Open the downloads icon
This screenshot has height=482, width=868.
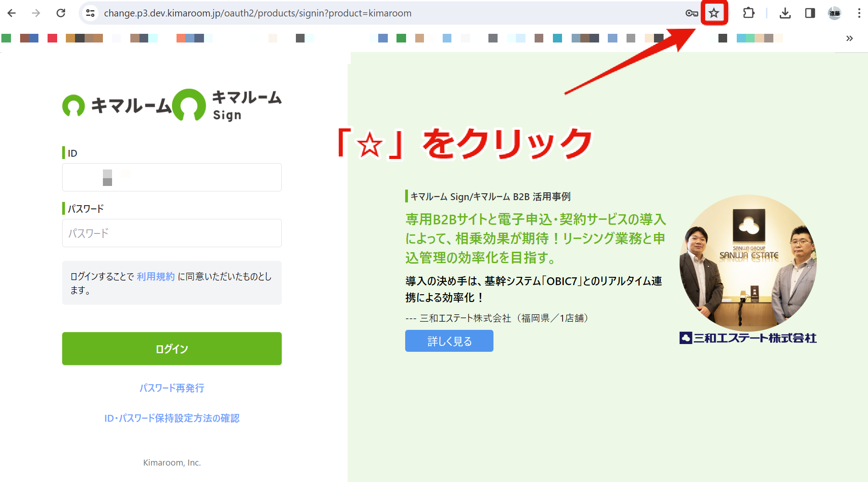(x=785, y=13)
